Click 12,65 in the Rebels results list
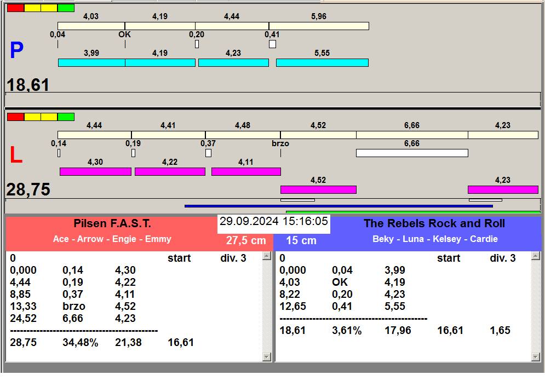This screenshot has width=545, height=392. tap(292, 307)
